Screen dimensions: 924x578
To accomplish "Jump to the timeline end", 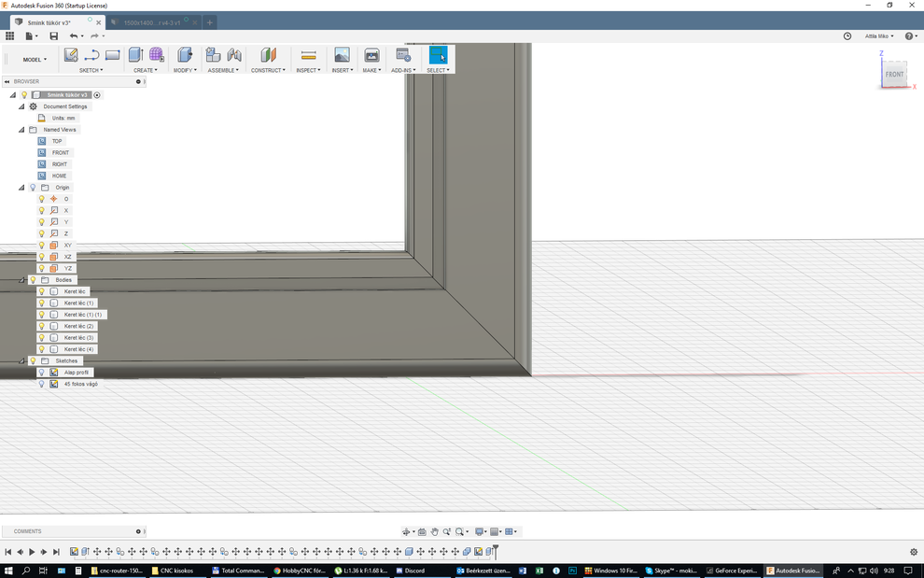I will click(x=56, y=552).
